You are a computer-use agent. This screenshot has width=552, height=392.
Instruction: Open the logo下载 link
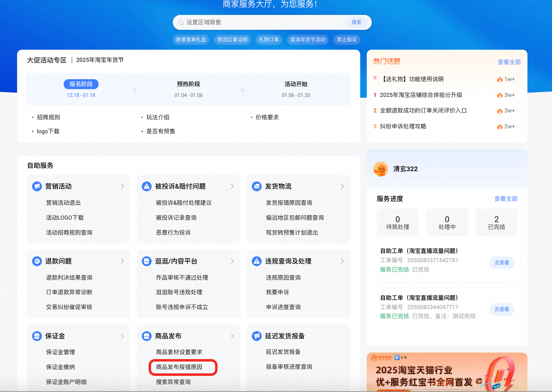click(48, 131)
